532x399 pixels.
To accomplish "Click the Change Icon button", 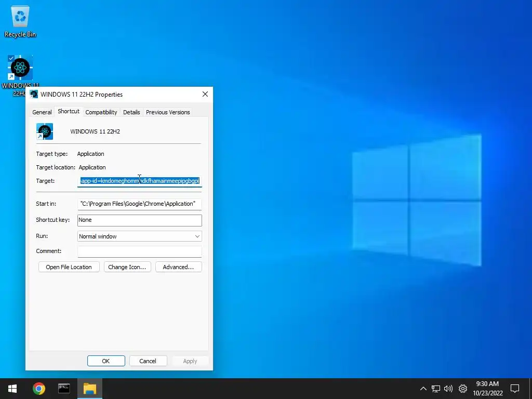I will (127, 267).
